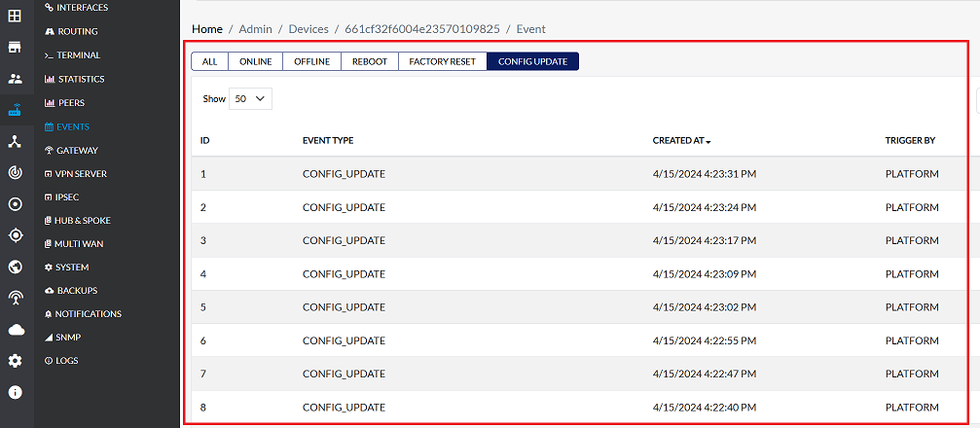Click the info circle icon
The image size is (980, 428).
(16, 392)
